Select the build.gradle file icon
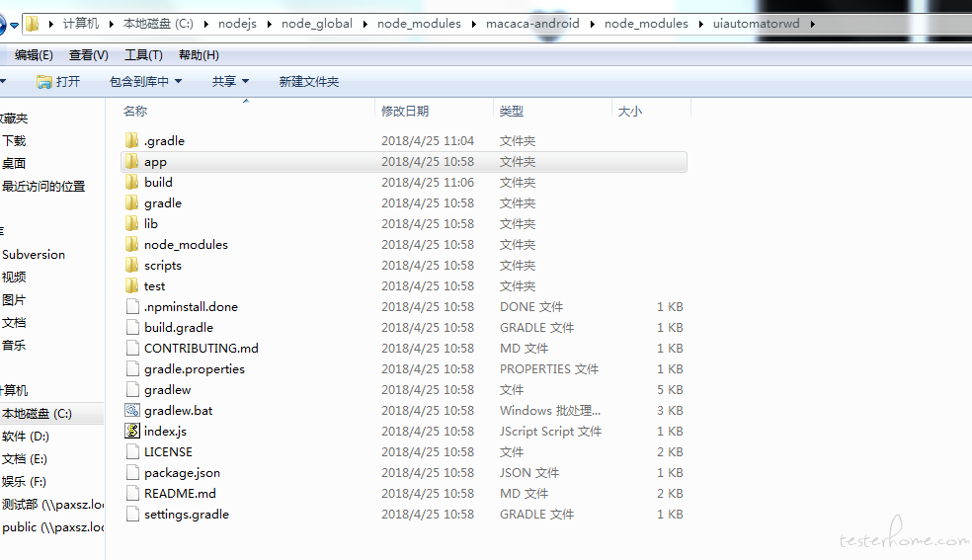 (132, 327)
